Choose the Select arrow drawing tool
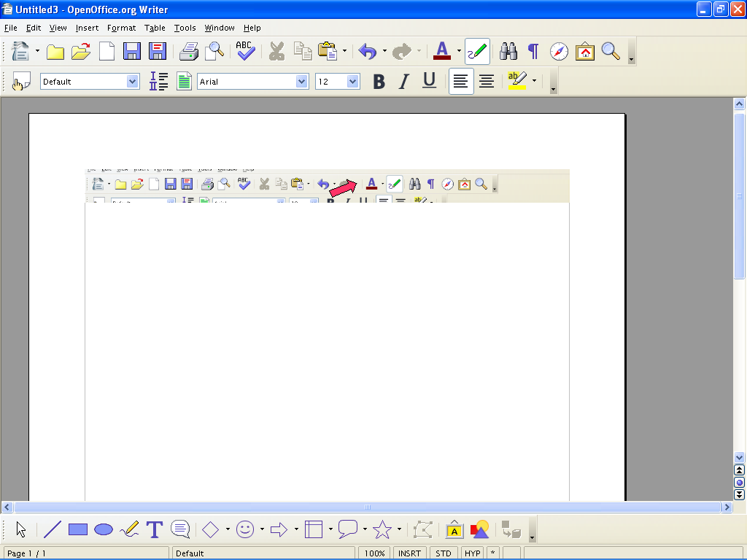 pyautogui.click(x=21, y=529)
